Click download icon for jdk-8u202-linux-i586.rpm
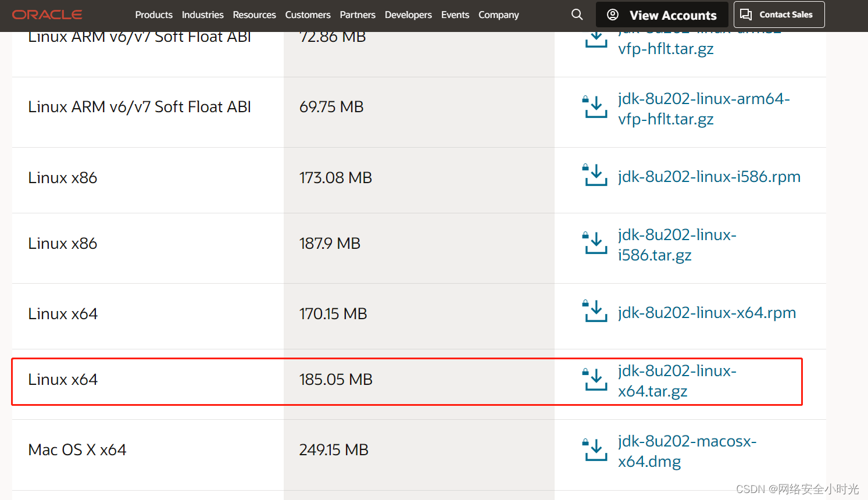The height and width of the screenshot is (500, 868). tap(596, 175)
